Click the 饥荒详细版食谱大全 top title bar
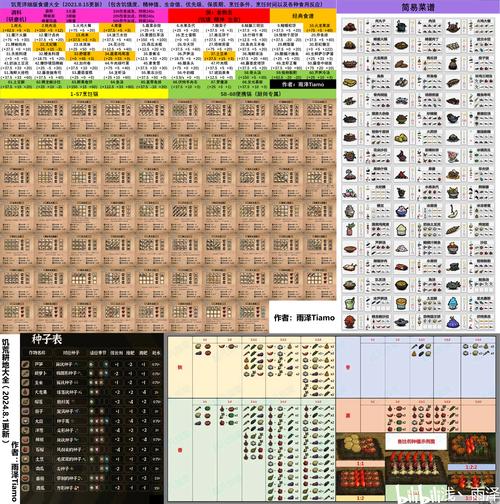Viewport: 500px width, 504px height. (168, 4)
